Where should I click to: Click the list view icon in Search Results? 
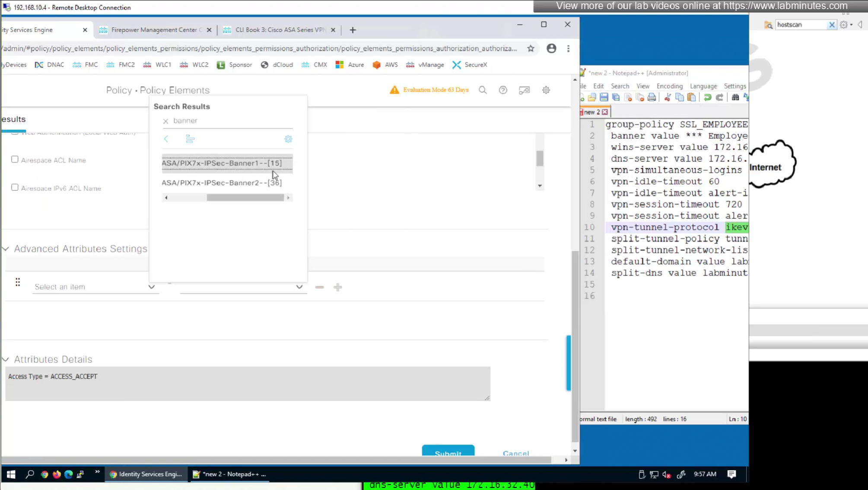(x=190, y=139)
